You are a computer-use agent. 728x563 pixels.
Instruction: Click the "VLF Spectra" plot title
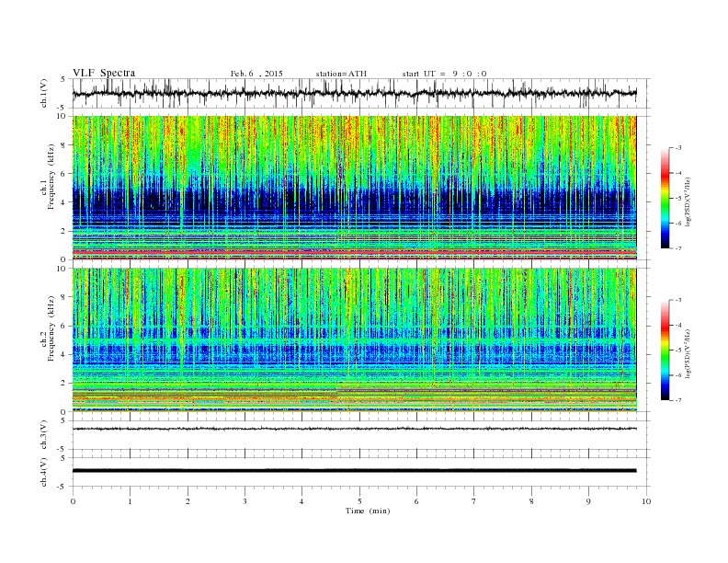click(104, 73)
